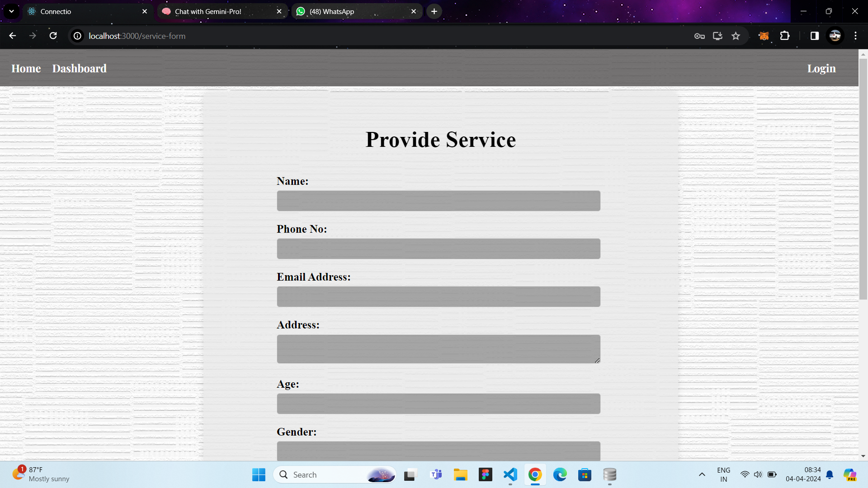This screenshot has width=868, height=488.
Task: Show hidden system tray icons chevron
Action: (702, 474)
